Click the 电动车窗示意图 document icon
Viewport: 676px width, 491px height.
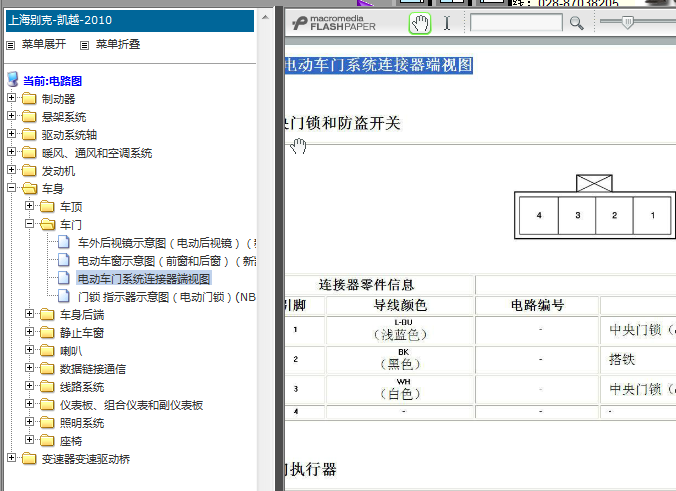64,260
